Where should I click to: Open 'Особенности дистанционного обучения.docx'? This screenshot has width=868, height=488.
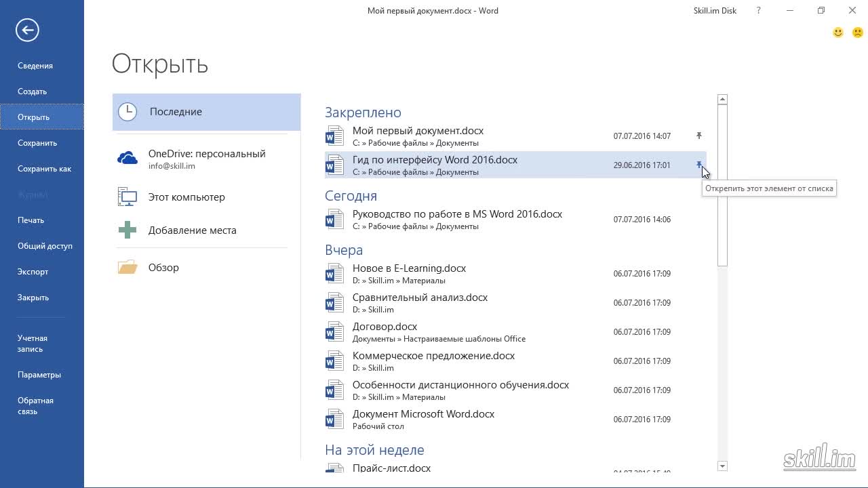(515, 390)
